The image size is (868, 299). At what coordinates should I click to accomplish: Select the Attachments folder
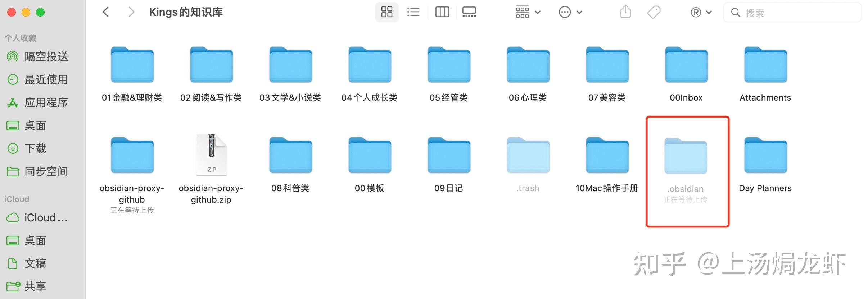click(765, 65)
